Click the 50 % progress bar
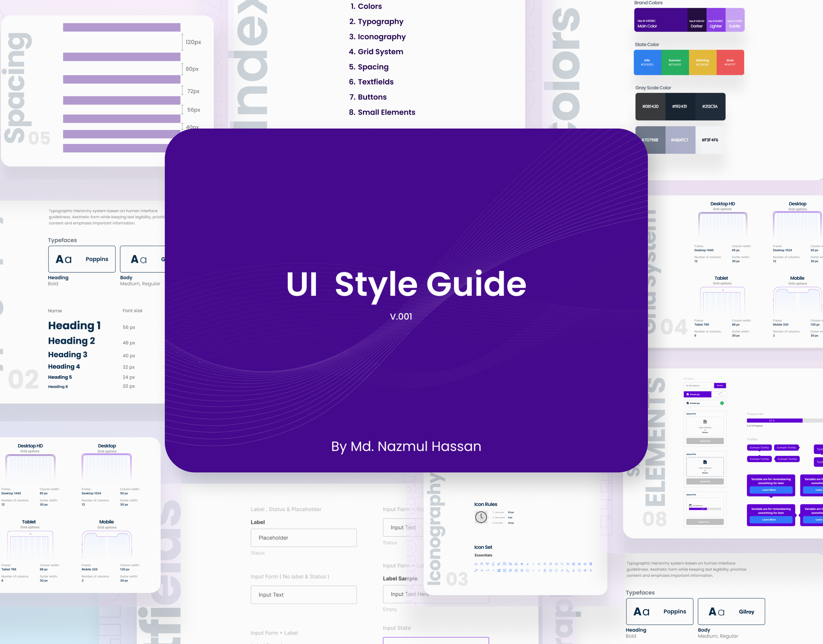This screenshot has width=823, height=644. click(x=785, y=420)
